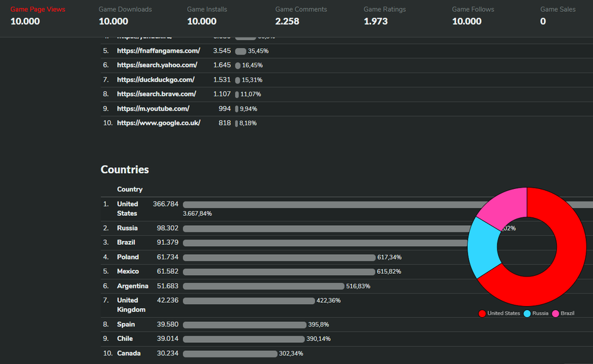Click the Spain country name
593x364 pixels.
pyautogui.click(x=126, y=325)
